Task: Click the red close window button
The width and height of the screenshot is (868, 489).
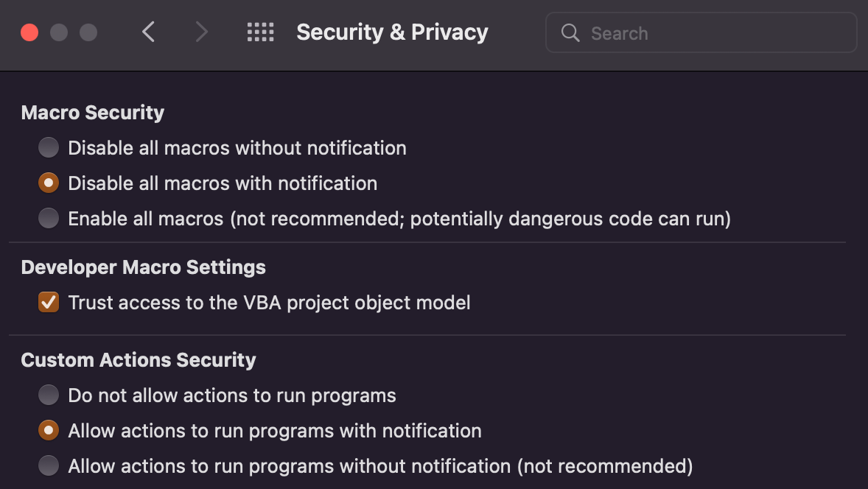Action: click(29, 32)
